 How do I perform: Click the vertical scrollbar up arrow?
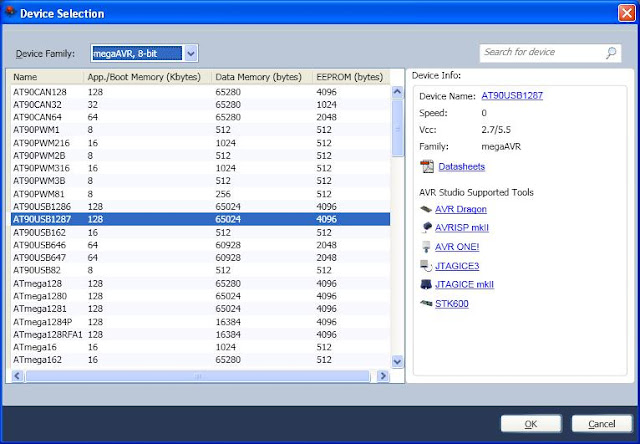click(x=397, y=92)
